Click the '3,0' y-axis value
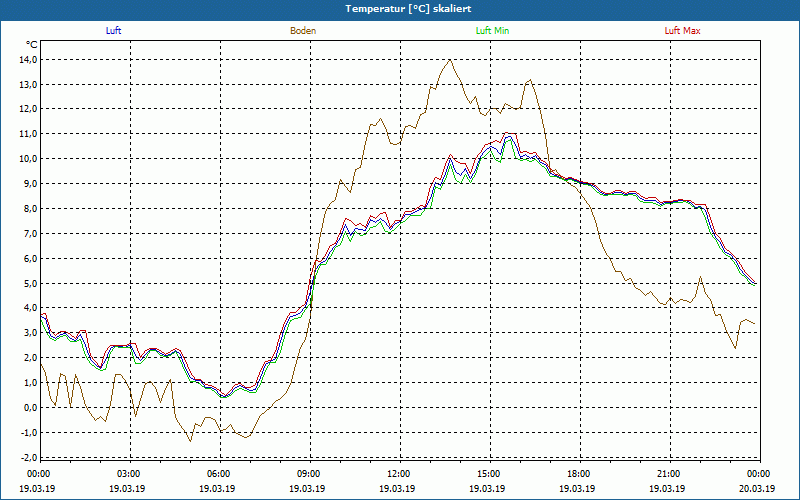 click(x=31, y=333)
